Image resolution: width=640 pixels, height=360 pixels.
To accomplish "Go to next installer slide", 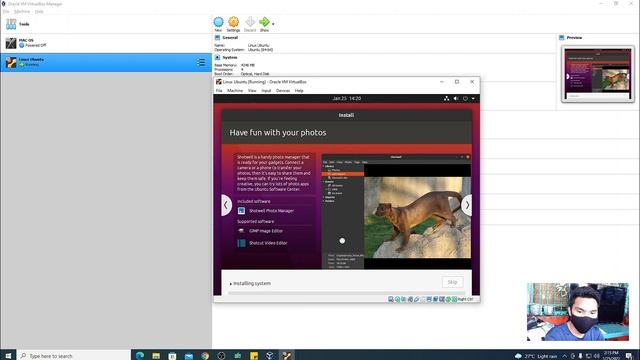I will coord(467,205).
